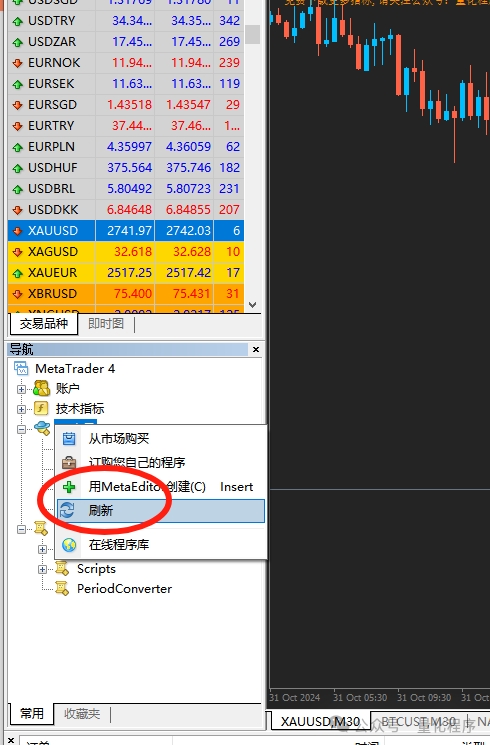Image resolution: width=490 pixels, height=745 pixels.
Task: Click the globe online library icon
Action: 69,544
